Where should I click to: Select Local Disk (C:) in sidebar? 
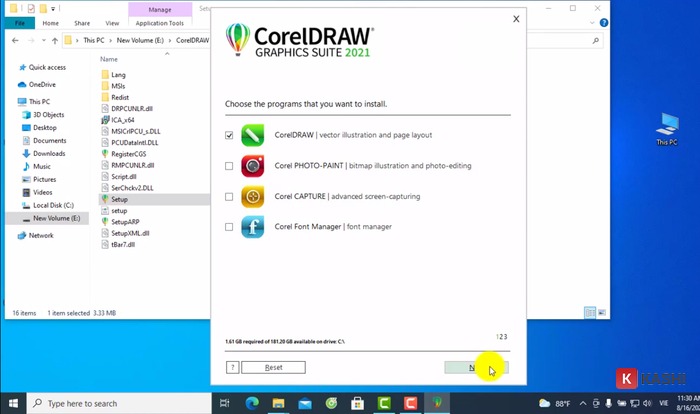click(x=53, y=205)
